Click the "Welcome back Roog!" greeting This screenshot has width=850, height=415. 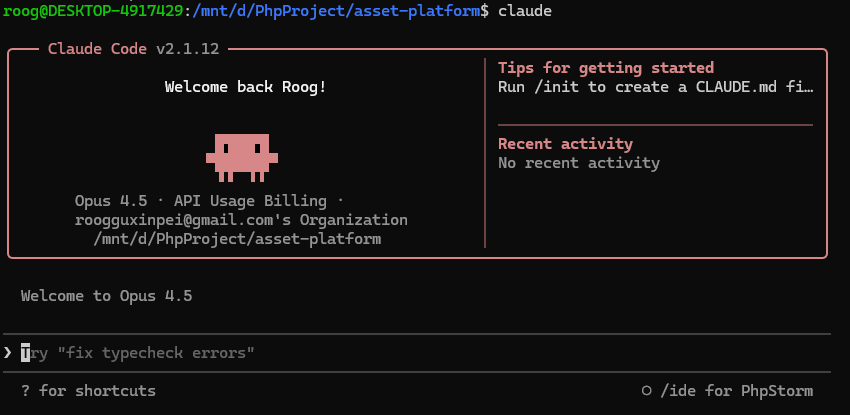(x=245, y=87)
